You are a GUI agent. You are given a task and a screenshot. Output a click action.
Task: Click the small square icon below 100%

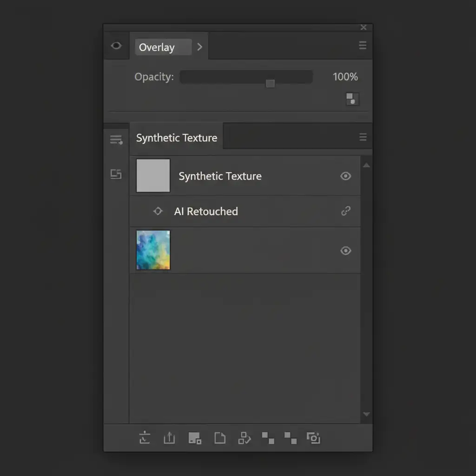(x=352, y=99)
